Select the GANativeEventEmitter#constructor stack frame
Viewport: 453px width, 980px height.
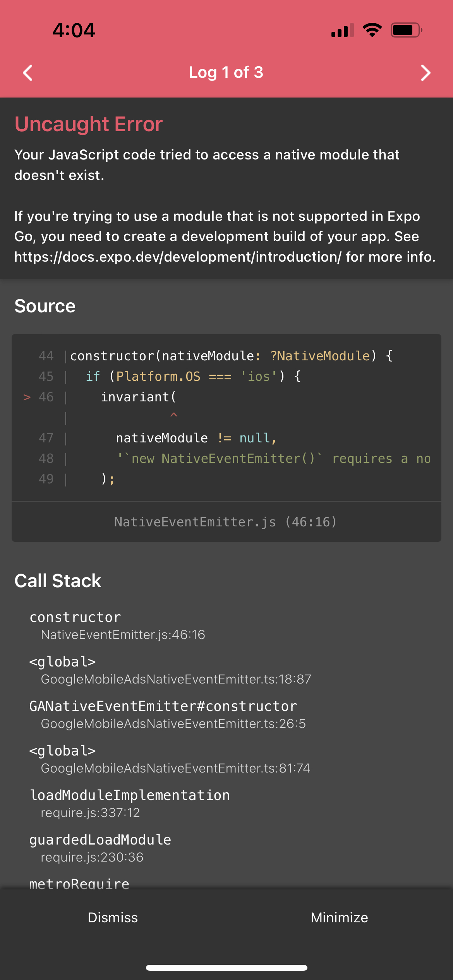tap(168, 714)
